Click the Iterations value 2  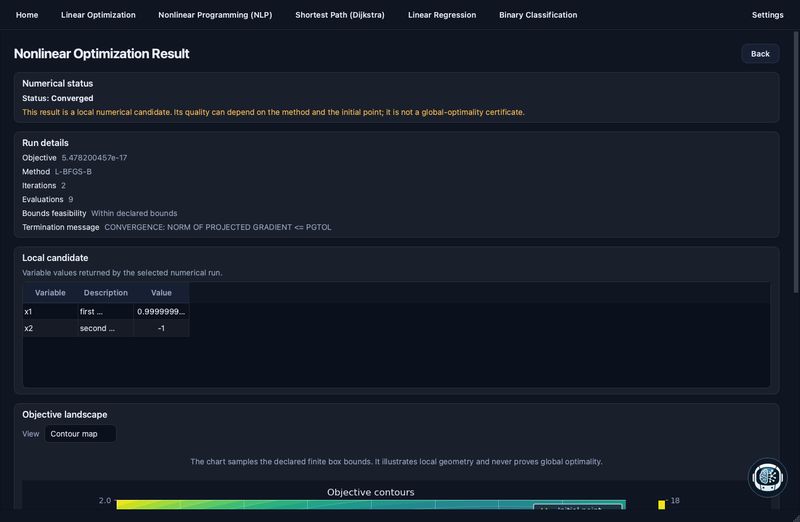point(63,185)
